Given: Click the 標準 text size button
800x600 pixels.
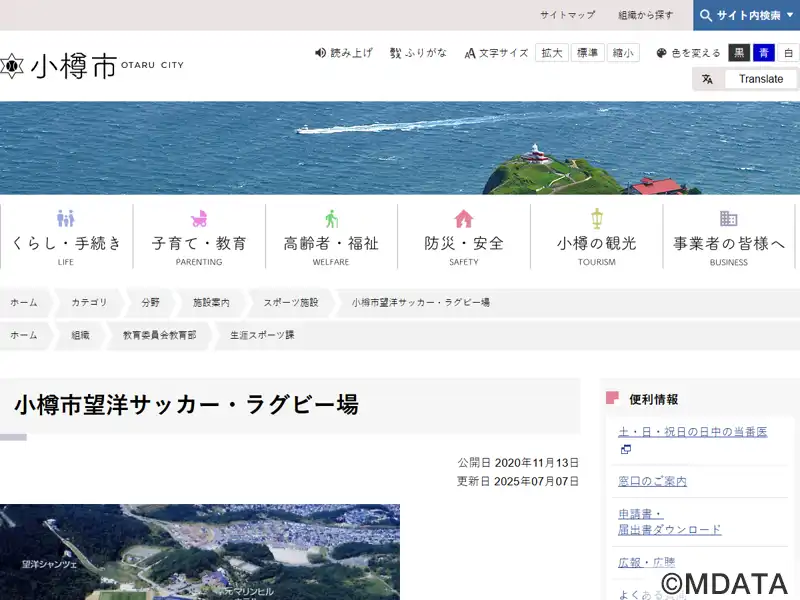Looking at the screenshot, I should 588,53.
